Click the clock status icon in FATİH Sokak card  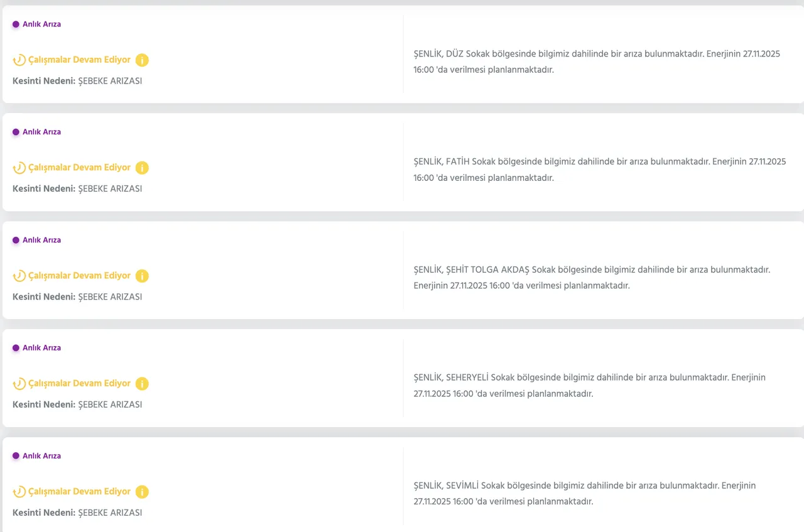(x=19, y=168)
